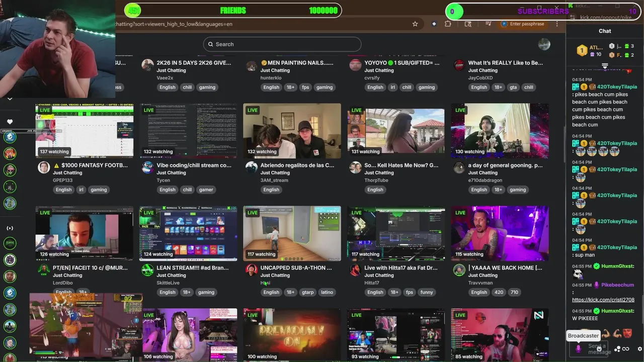Open the kick.com/cristi2708 link in chat
Screen dimensions: 644x362
pos(603,300)
